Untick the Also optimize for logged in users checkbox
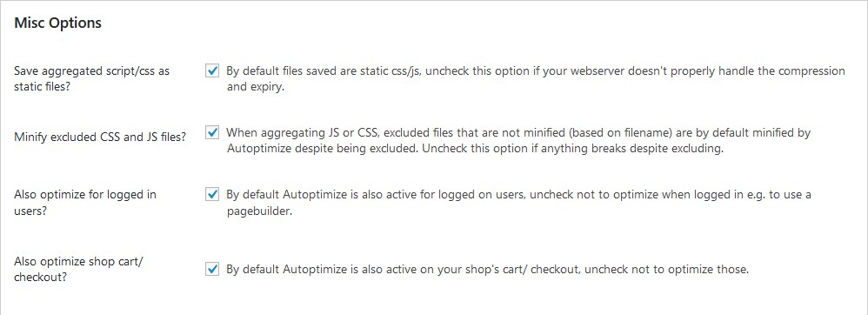The width and height of the screenshot is (868, 315). (212, 194)
